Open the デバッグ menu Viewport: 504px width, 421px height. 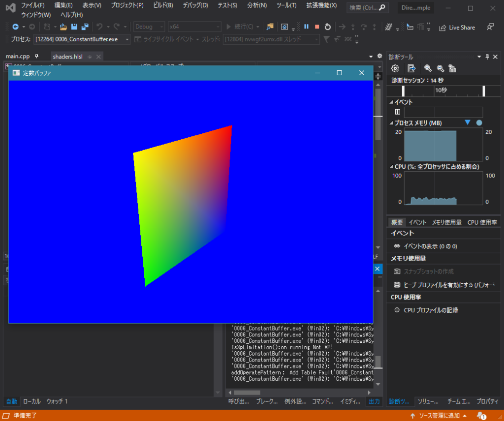point(195,5)
